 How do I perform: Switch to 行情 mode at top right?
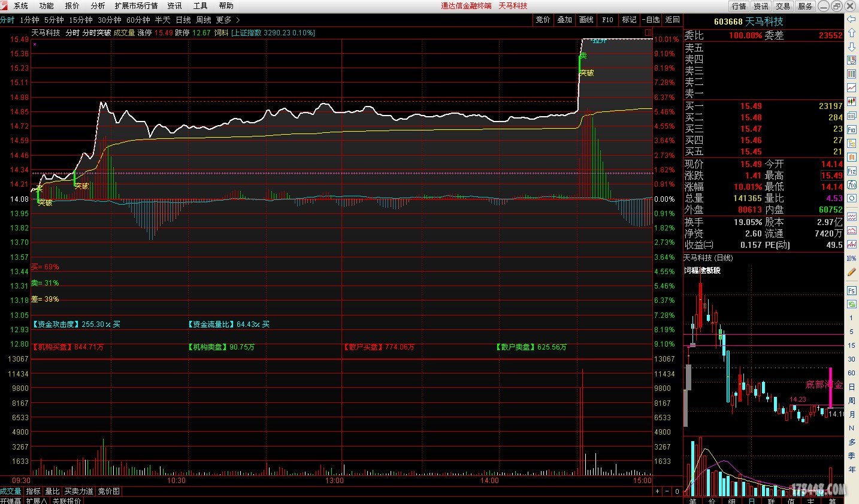(x=739, y=6)
